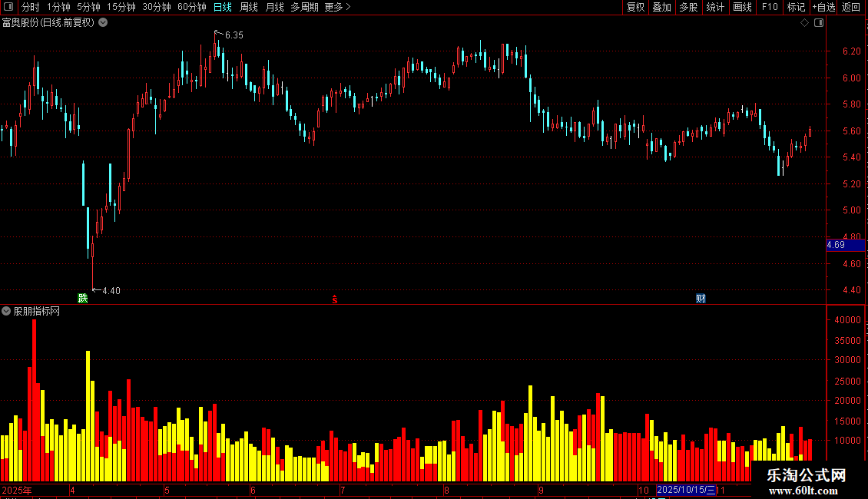Select the 30分钟 period

(x=157, y=7)
